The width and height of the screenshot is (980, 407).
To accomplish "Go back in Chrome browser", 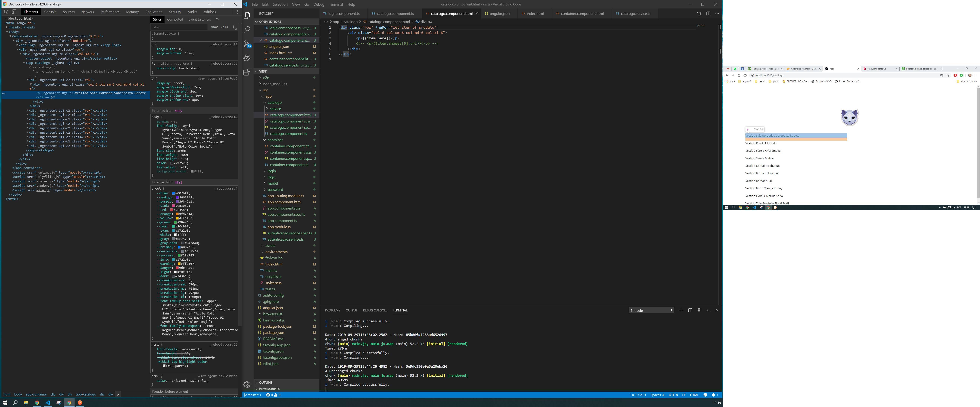I will click(727, 75).
